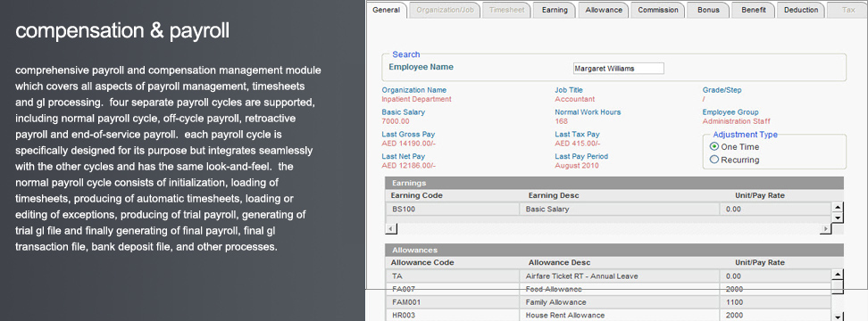Select the HR003 House Rent Allowance row
Image resolution: width=868 pixels, height=321 pixels.
608,315
